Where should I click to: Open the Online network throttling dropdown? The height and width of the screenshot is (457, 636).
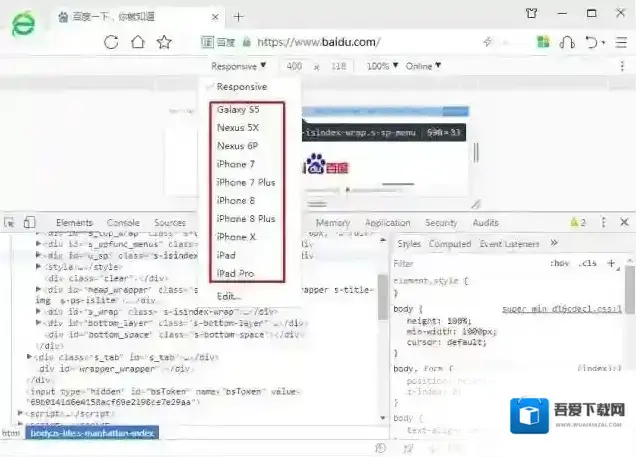pos(422,66)
